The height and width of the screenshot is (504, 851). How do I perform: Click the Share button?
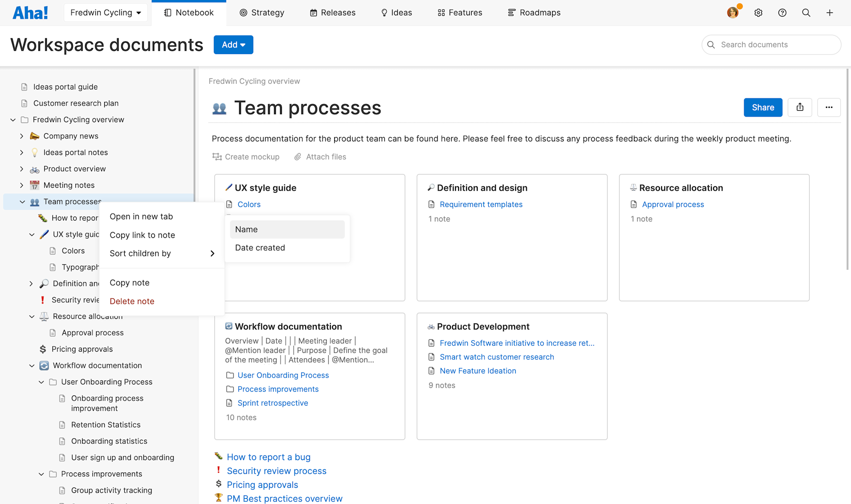(x=762, y=107)
